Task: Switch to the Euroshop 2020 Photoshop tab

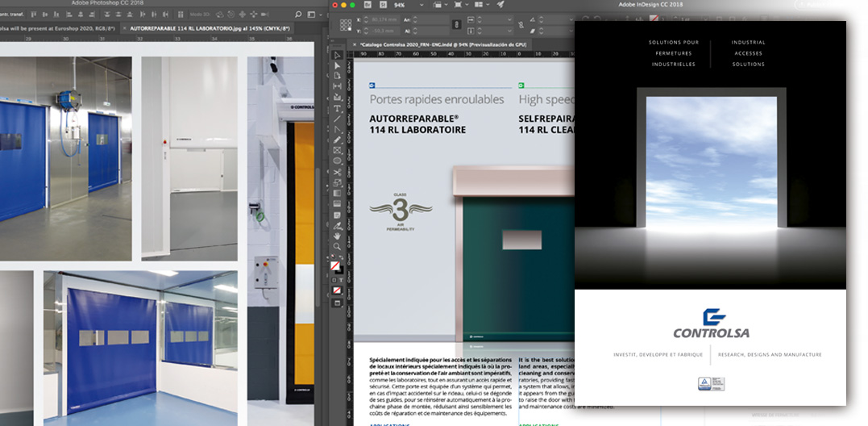Action: (57, 28)
